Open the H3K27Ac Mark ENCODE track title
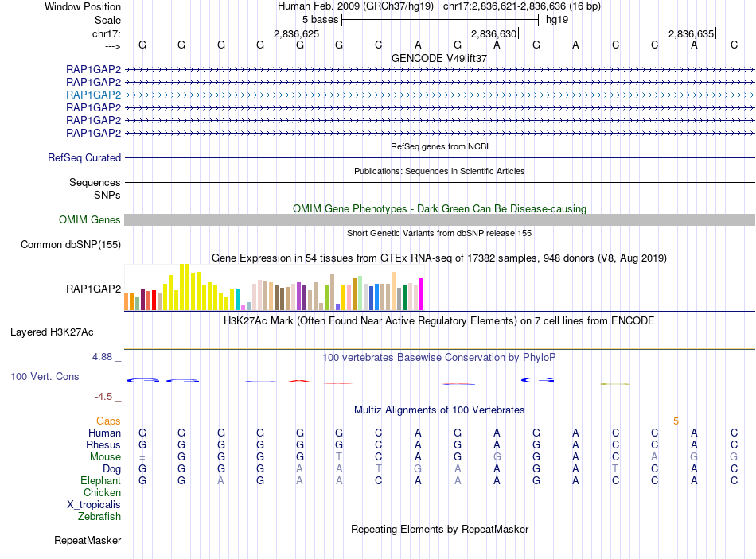This screenshot has width=756, height=559. pos(439,321)
